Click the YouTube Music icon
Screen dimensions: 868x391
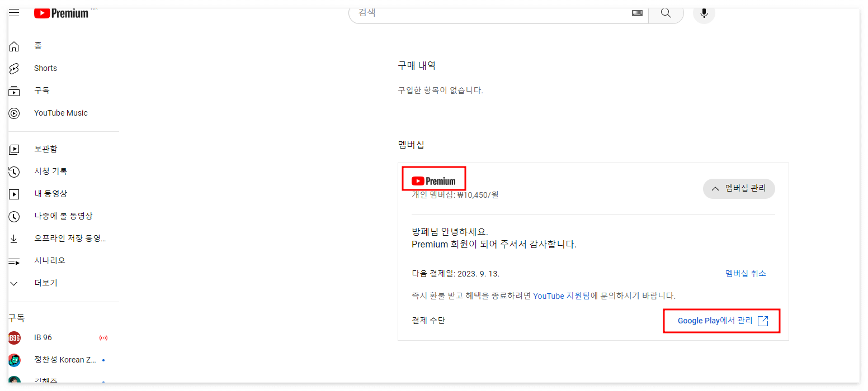pos(14,113)
